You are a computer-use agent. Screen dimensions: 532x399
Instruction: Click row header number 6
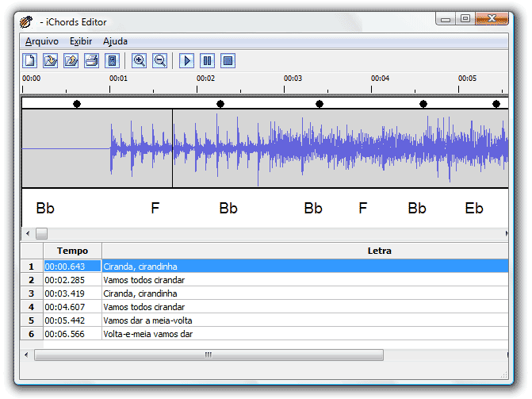tap(32, 334)
